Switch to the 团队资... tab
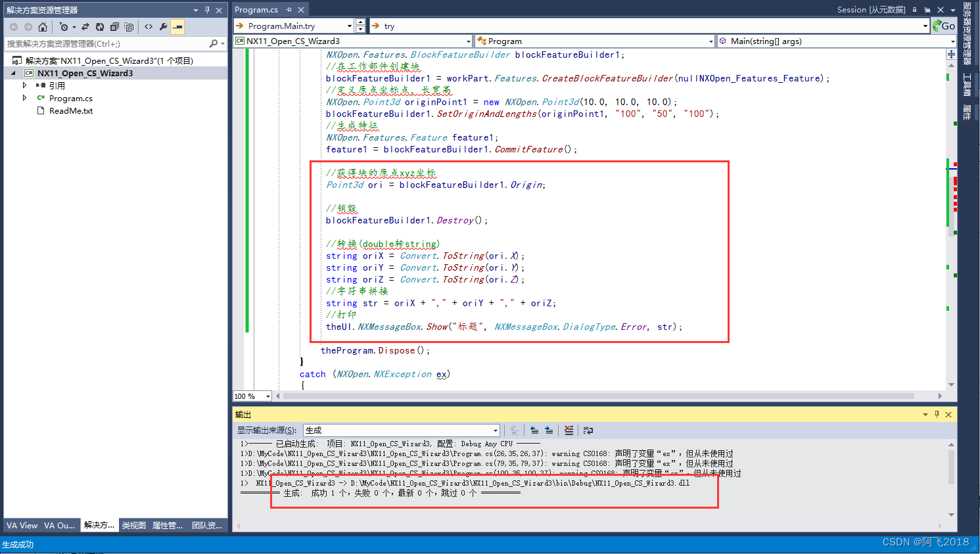 pos(207,526)
